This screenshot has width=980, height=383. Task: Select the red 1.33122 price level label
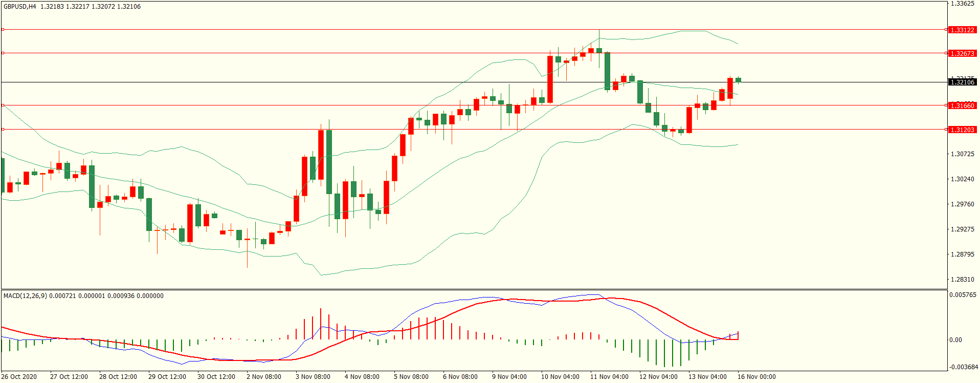pos(962,30)
